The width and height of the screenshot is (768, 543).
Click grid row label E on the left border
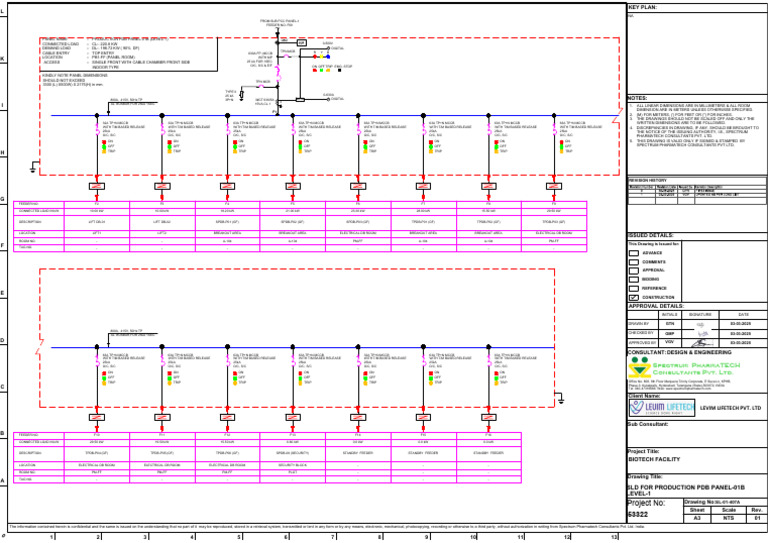[x=2, y=293]
